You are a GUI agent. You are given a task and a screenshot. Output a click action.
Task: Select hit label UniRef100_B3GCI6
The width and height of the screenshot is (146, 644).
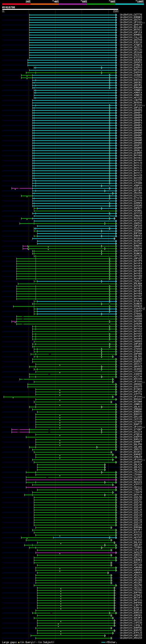click(131, 42)
